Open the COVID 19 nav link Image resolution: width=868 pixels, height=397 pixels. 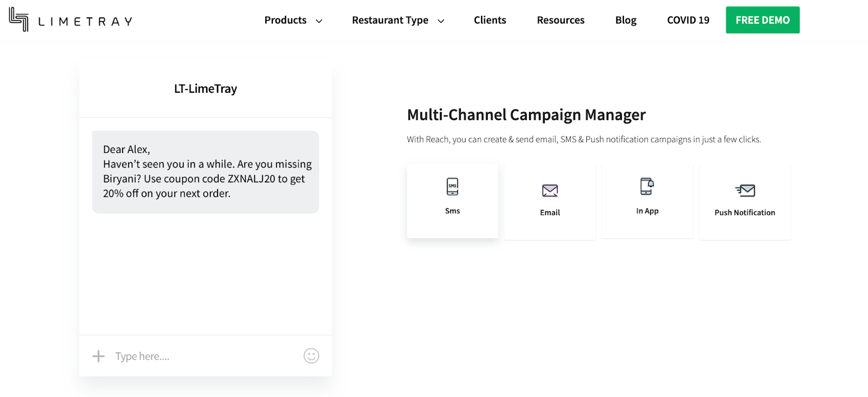coord(688,20)
